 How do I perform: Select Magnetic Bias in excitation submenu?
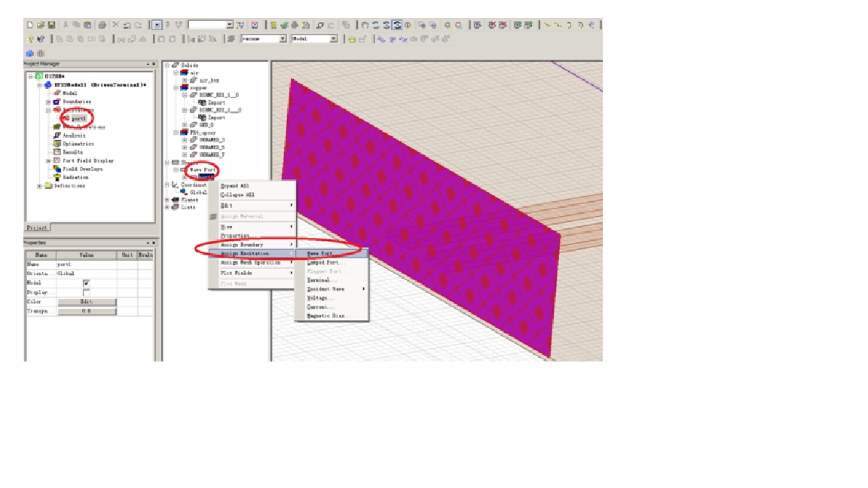point(331,316)
